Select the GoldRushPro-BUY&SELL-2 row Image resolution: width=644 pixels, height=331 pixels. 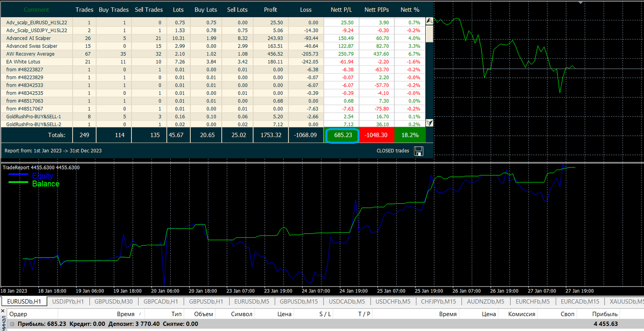[x=213, y=124]
